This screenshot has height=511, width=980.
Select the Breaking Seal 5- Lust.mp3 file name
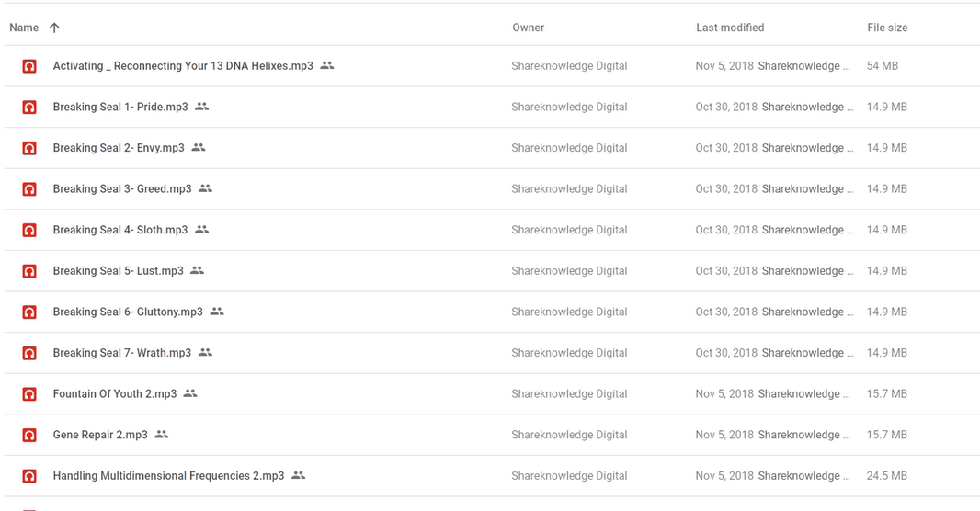coord(118,271)
